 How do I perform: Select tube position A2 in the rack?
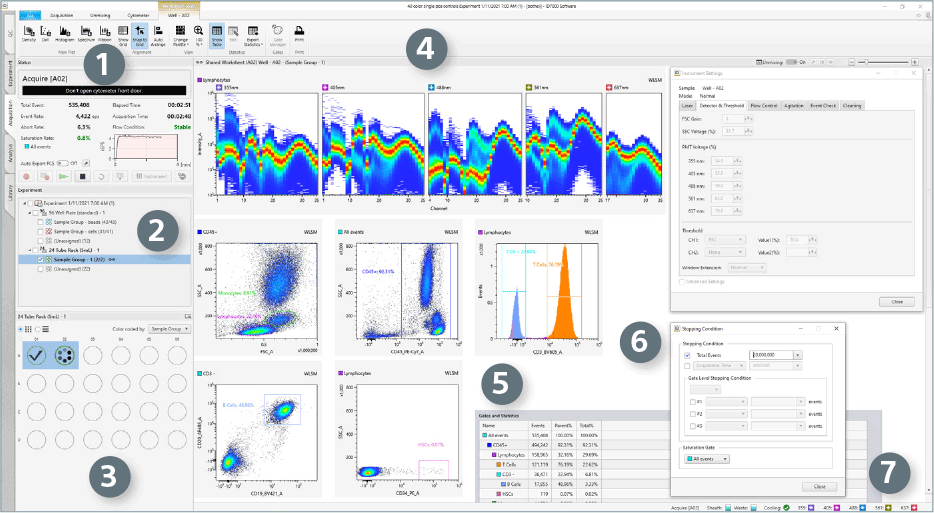65,356
